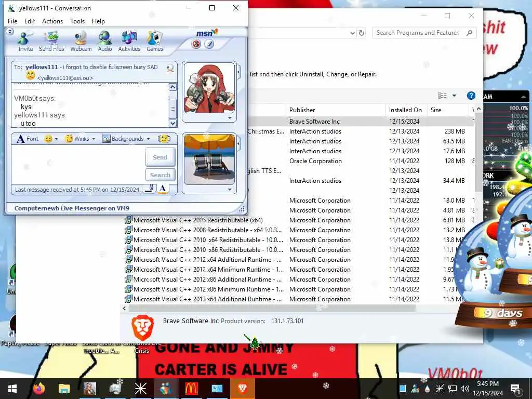Switch to handwriting mode pen tab
532x399 pixels.
[149, 189]
